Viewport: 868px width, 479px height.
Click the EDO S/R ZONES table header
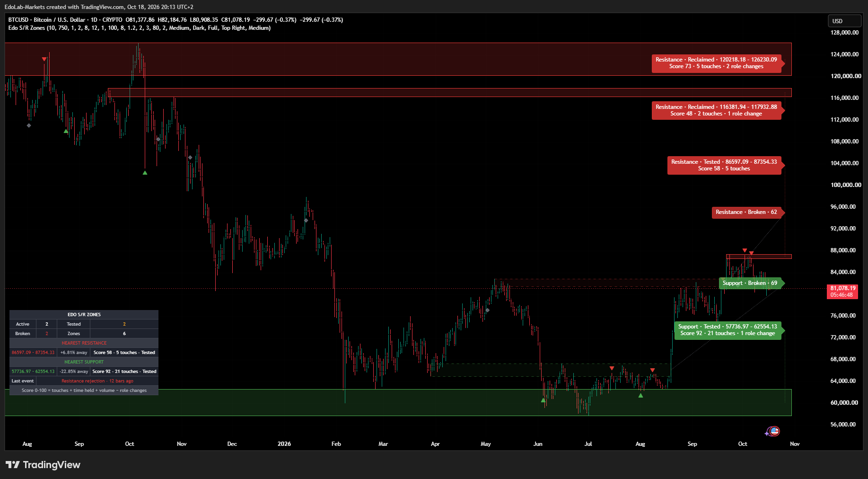coord(84,315)
